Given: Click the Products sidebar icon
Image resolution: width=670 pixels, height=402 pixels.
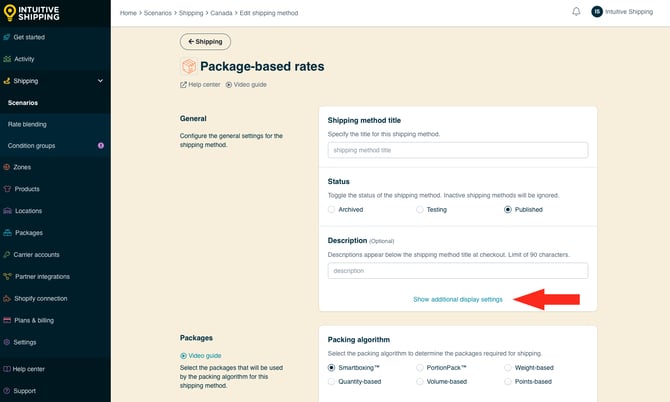Looking at the screenshot, I should point(7,189).
